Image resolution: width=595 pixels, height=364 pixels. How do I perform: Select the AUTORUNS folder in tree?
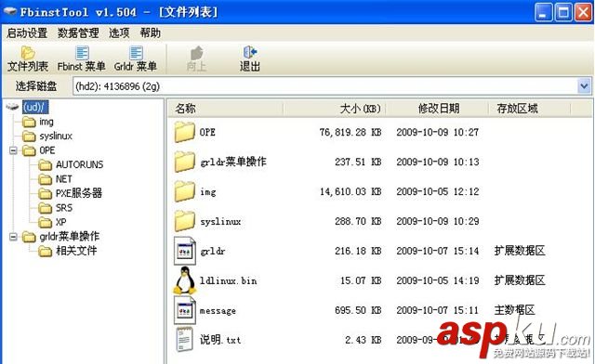coord(79,164)
